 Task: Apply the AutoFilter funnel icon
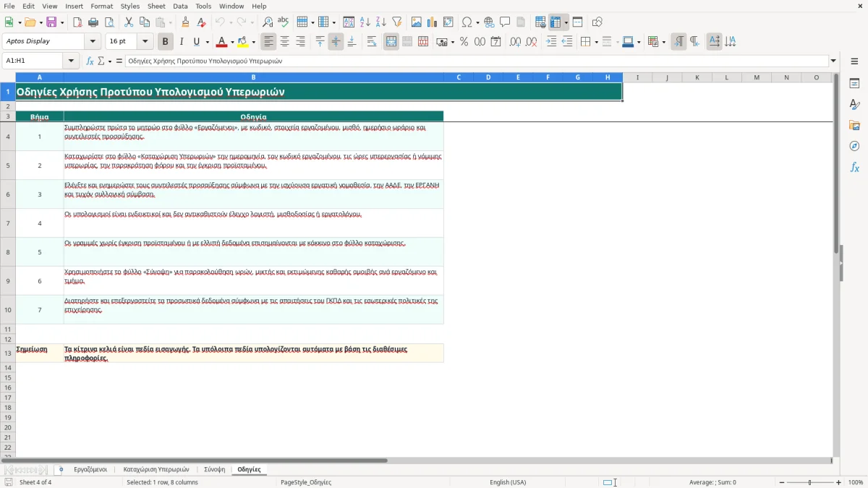397,22
